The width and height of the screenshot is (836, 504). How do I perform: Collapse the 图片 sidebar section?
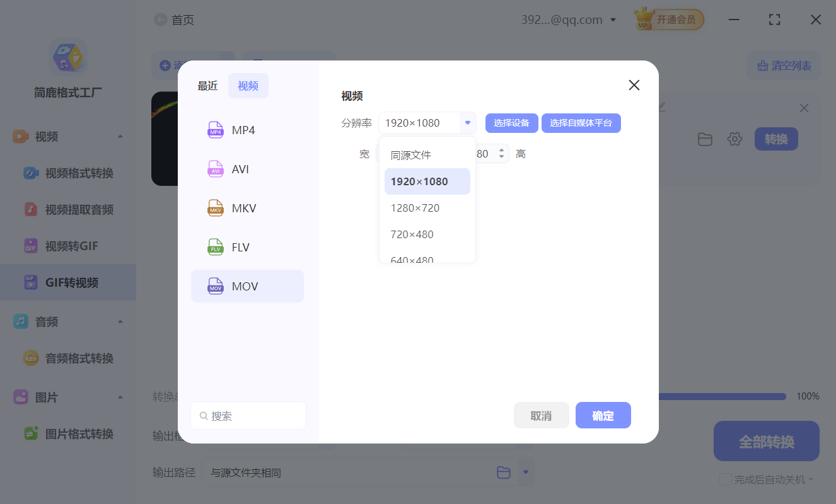(x=120, y=398)
